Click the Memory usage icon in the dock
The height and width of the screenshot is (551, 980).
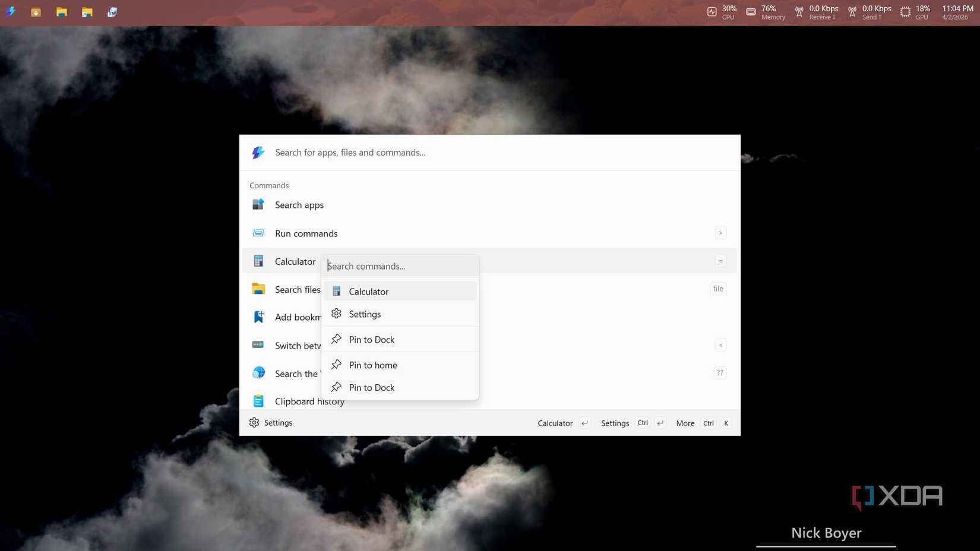tap(751, 12)
